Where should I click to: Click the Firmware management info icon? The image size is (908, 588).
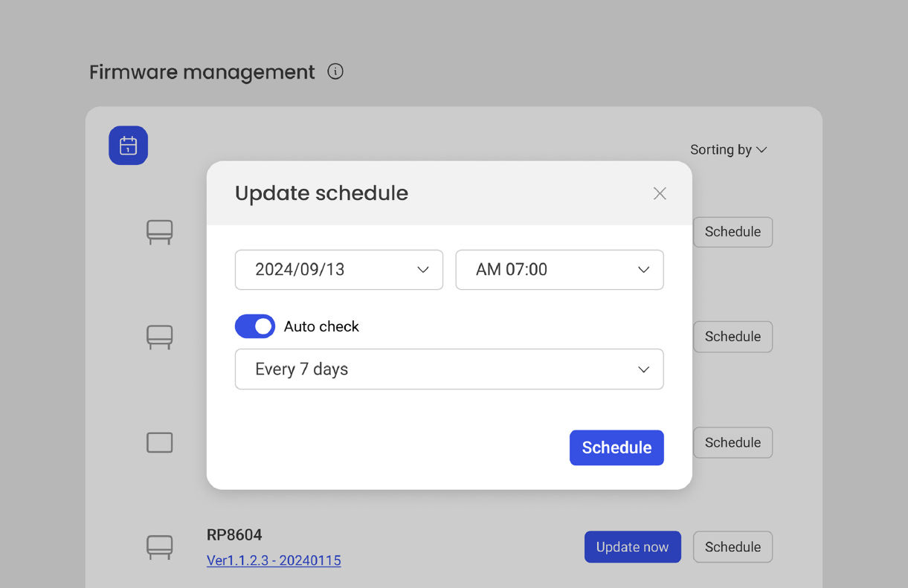tap(335, 71)
